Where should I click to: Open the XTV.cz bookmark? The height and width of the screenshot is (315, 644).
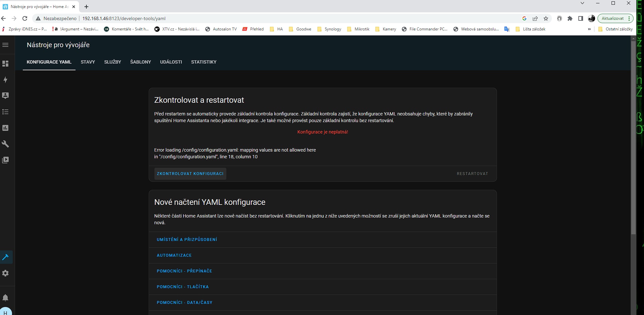[x=177, y=29]
